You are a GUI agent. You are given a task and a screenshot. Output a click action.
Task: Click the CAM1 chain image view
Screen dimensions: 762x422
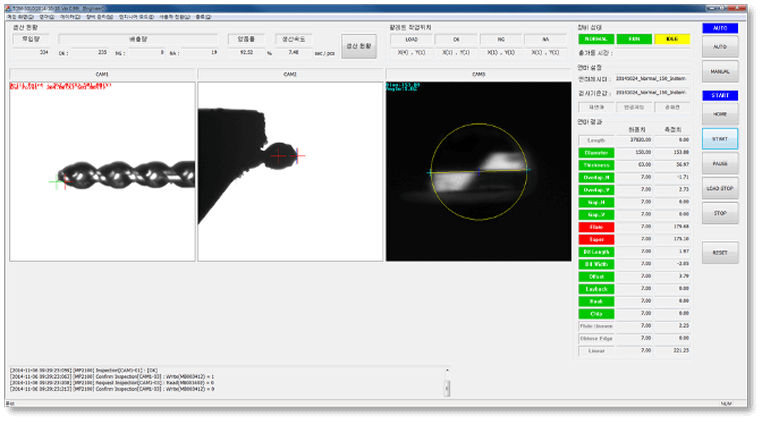pos(102,171)
